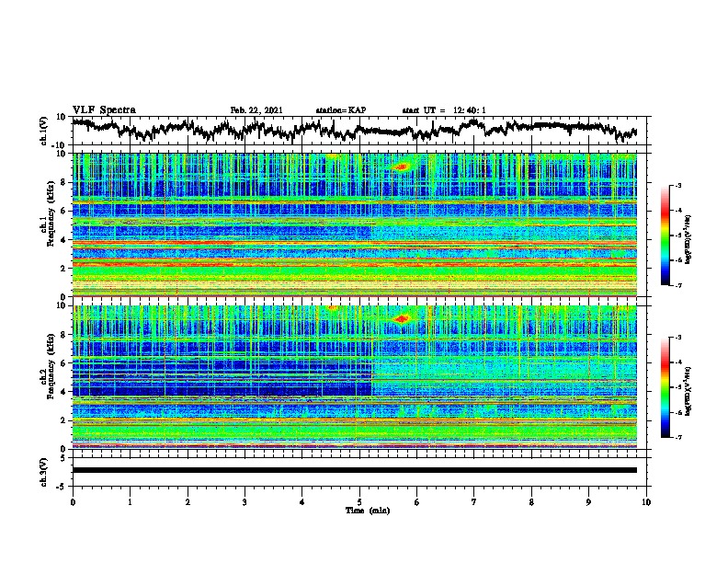This screenshot has width=728, height=563.
Task: Click the "ch.1(V)" waveform axis label
Action: coord(43,131)
